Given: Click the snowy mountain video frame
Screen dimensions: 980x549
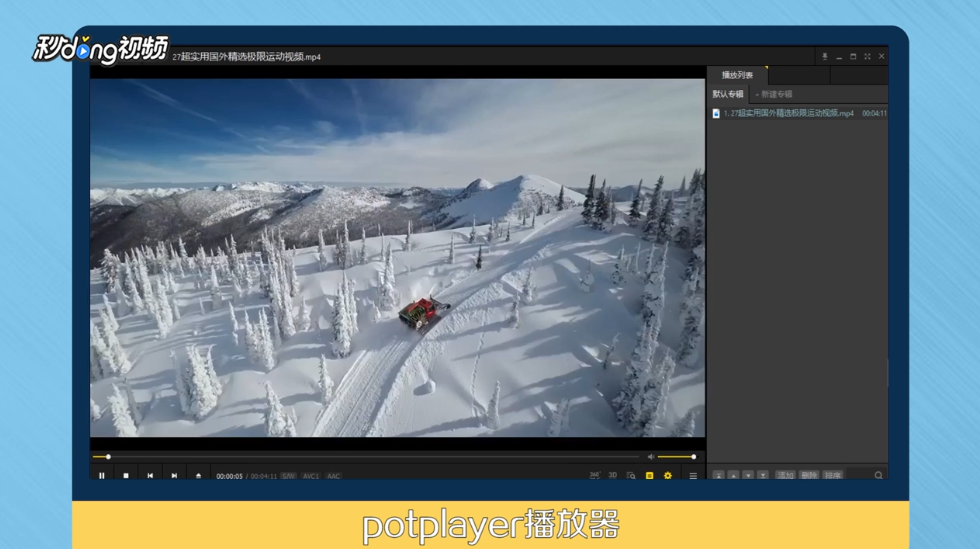Looking at the screenshot, I should (398, 258).
